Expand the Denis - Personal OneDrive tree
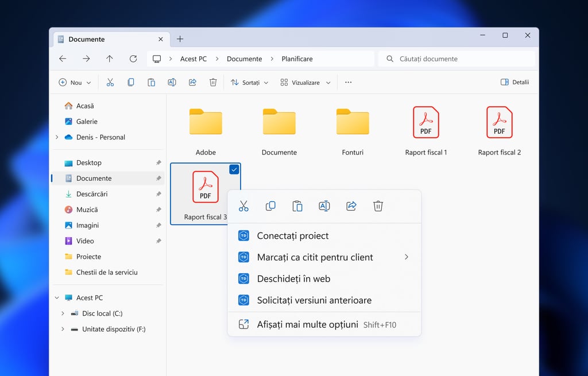The width and height of the screenshot is (588, 376). 57,137
